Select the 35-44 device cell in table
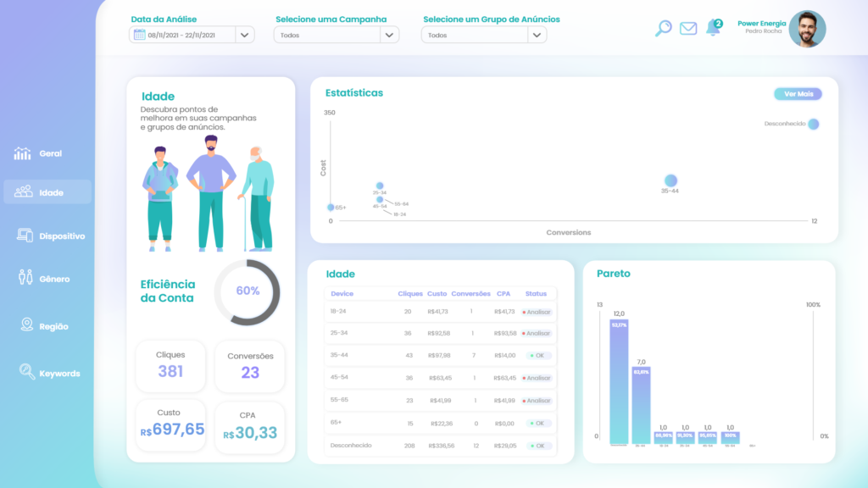 tap(339, 355)
